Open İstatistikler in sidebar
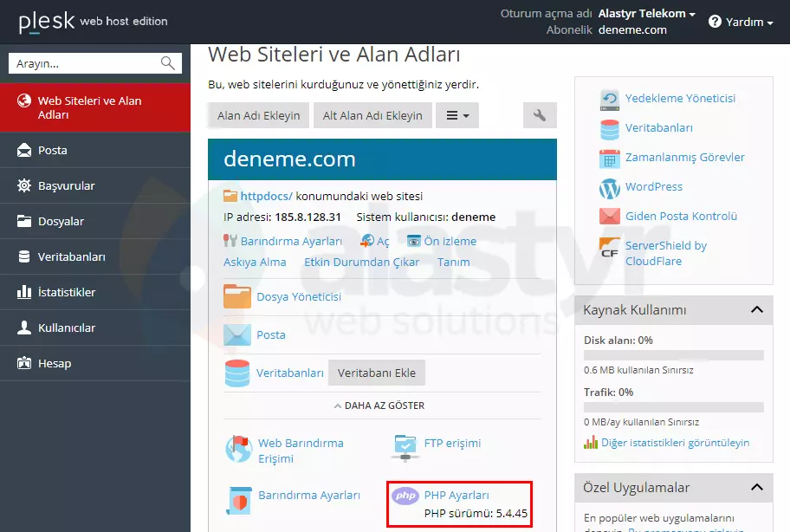 pyautogui.click(x=95, y=292)
